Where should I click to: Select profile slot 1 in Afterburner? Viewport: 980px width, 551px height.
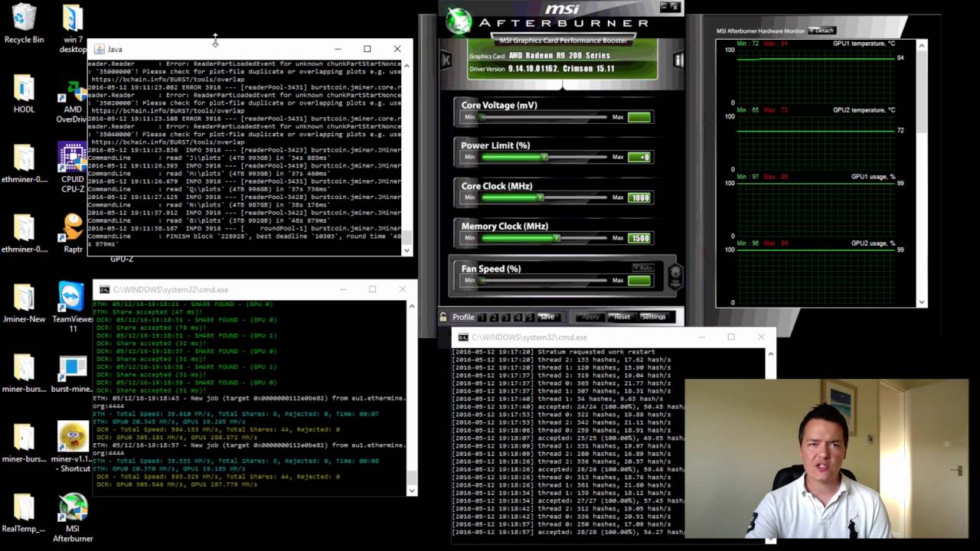pos(482,317)
